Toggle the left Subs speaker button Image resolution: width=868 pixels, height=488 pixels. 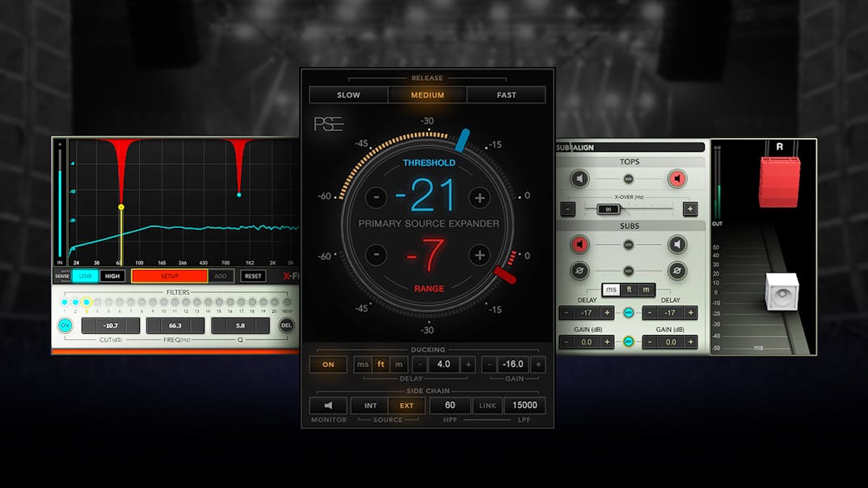click(x=579, y=245)
